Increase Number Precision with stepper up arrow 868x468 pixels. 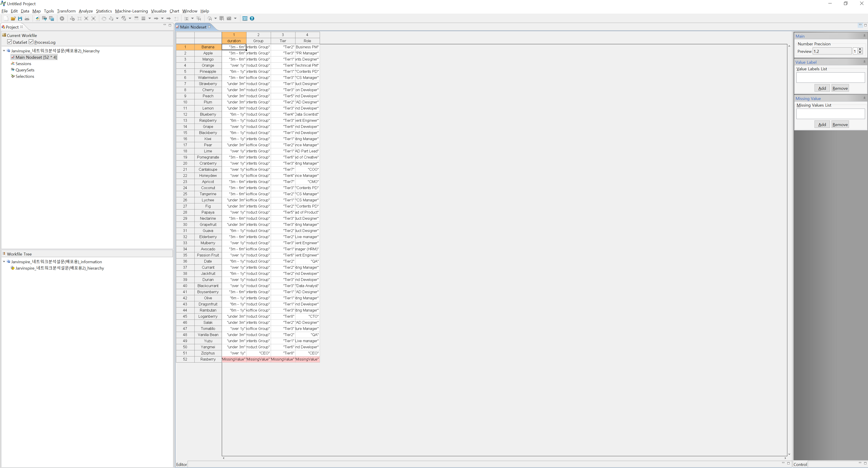[860, 50]
